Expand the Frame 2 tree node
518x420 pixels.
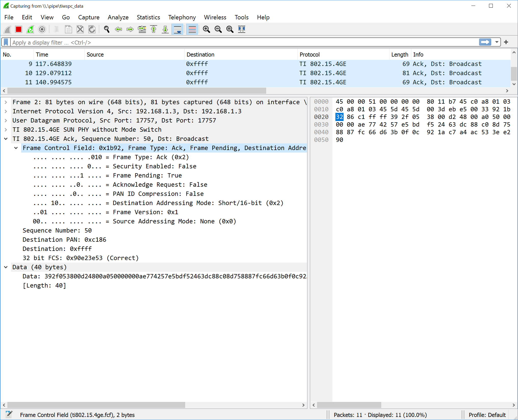point(6,102)
